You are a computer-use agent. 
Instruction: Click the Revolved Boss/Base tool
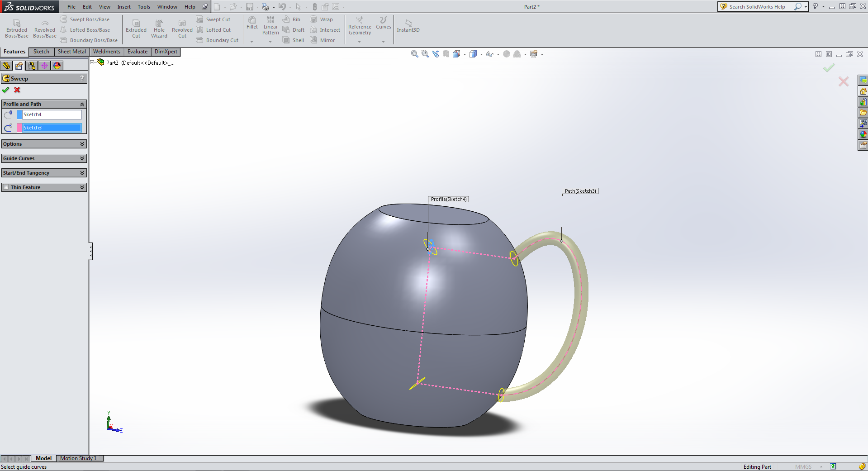tap(45, 29)
